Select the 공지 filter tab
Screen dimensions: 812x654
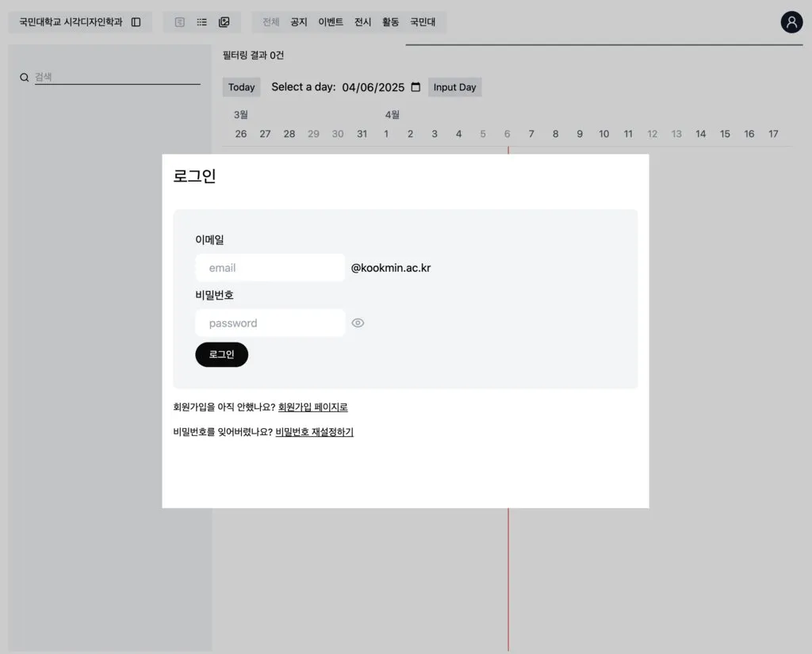[x=299, y=22]
